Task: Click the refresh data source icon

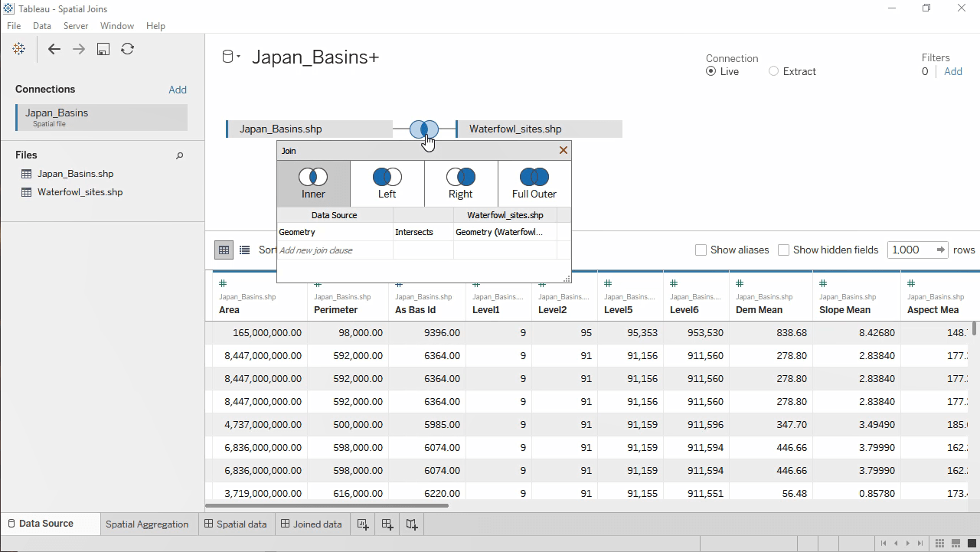Action: [x=128, y=49]
